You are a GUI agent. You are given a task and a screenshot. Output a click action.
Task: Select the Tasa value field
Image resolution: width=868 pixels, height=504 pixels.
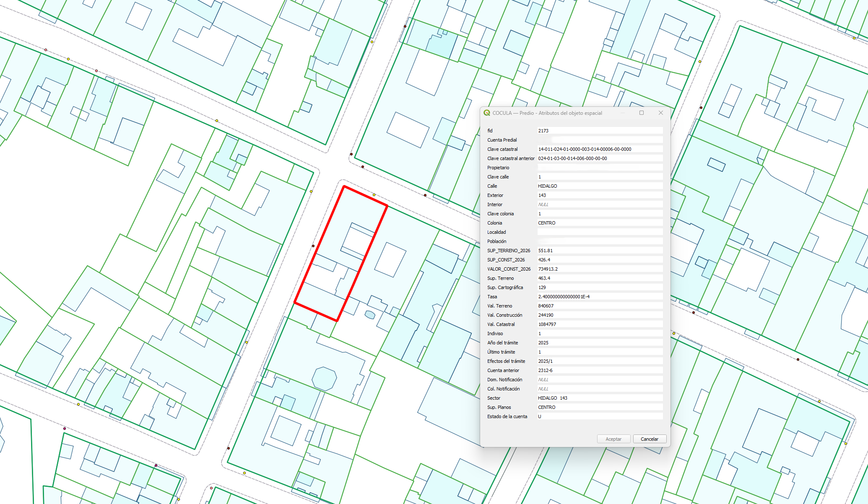coord(600,297)
